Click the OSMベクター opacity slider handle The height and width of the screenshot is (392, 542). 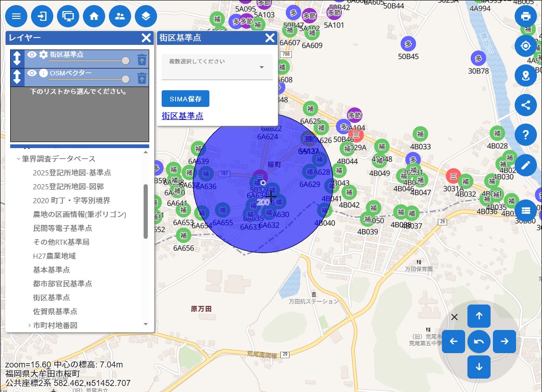125,79
